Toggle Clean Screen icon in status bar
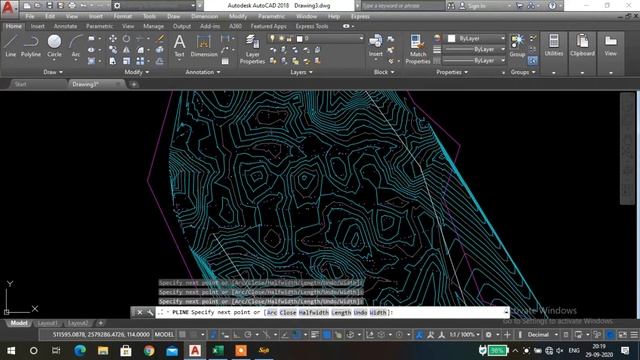The image size is (640, 360). point(622,335)
